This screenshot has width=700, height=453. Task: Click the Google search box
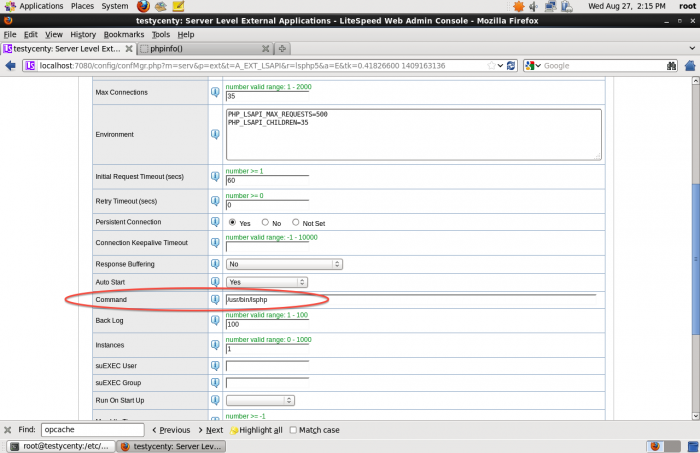[603, 66]
